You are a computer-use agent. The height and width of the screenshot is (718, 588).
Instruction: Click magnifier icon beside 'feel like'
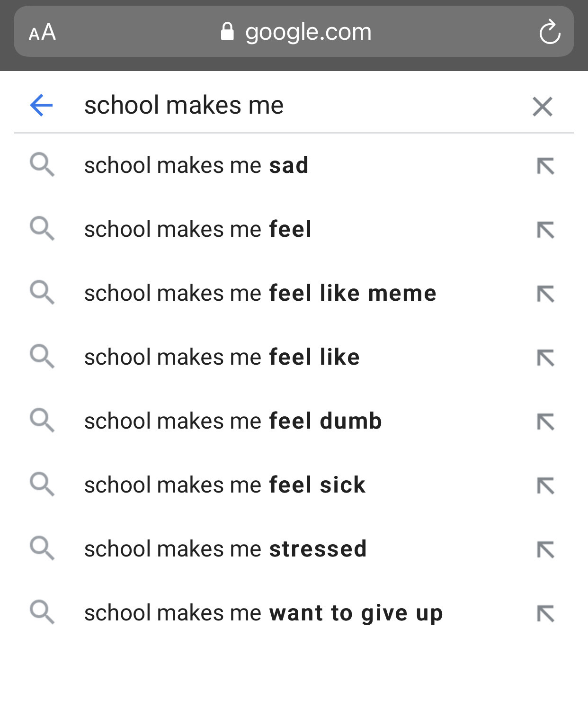click(42, 357)
